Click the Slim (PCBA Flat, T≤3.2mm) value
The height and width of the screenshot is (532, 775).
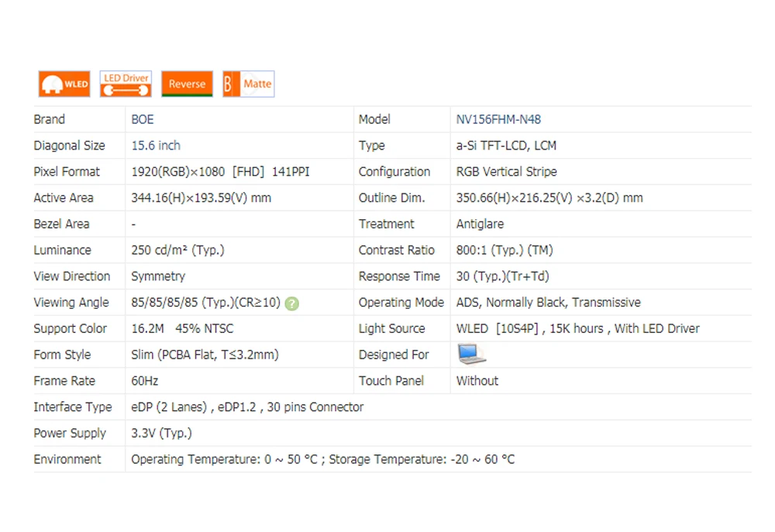[x=205, y=355]
